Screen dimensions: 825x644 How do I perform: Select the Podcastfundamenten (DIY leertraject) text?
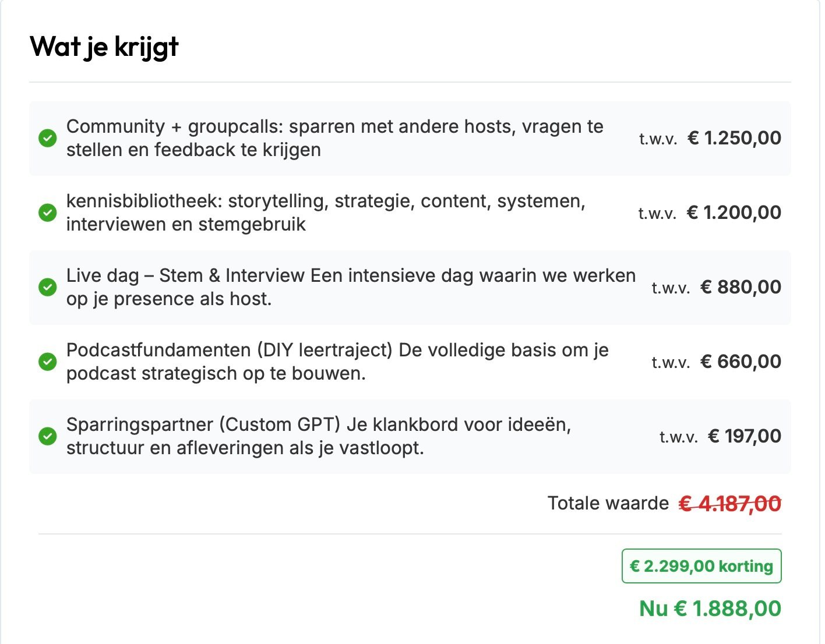click(337, 362)
